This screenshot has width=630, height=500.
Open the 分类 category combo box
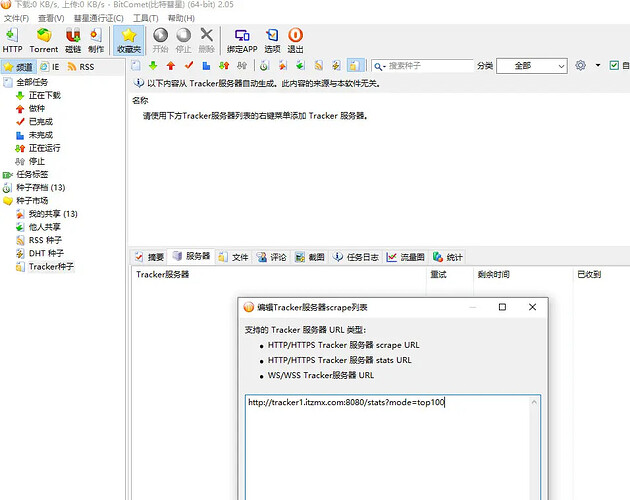532,66
